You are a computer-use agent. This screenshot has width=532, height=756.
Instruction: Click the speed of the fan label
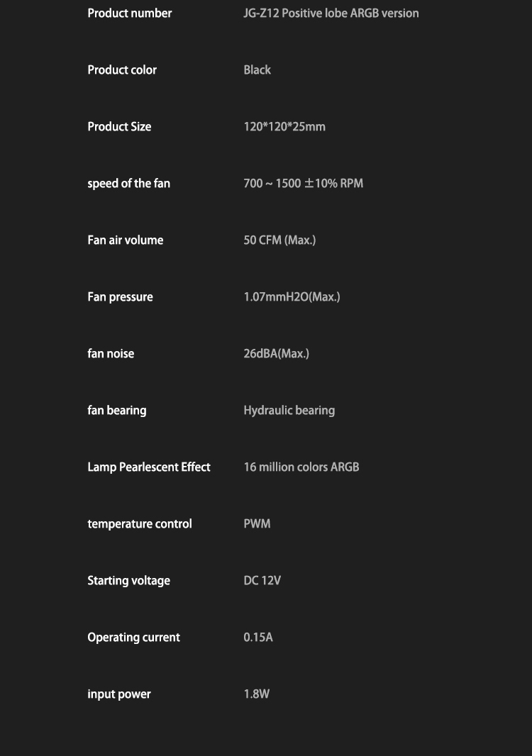pos(128,184)
